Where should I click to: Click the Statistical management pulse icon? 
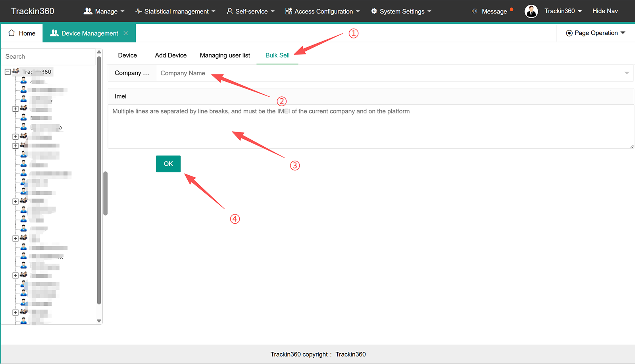tap(139, 11)
